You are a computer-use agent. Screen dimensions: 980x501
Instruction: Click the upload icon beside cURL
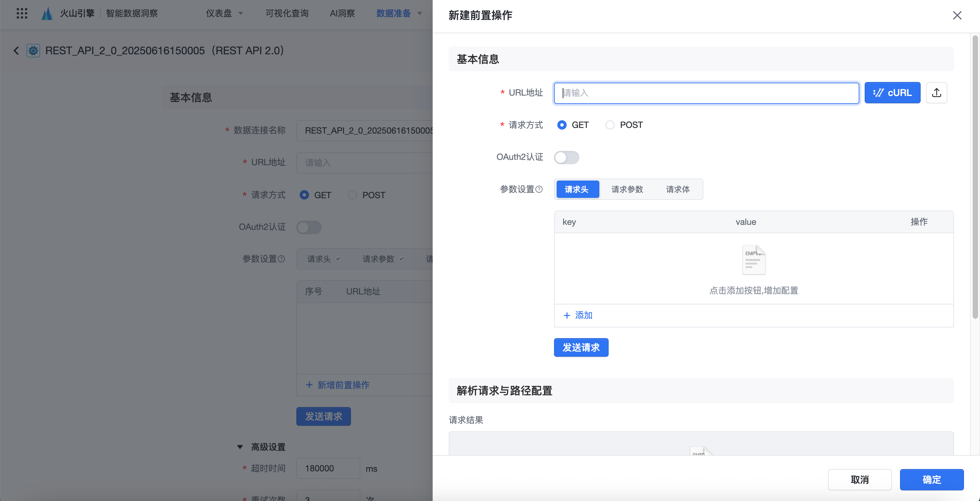coord(936,93)
